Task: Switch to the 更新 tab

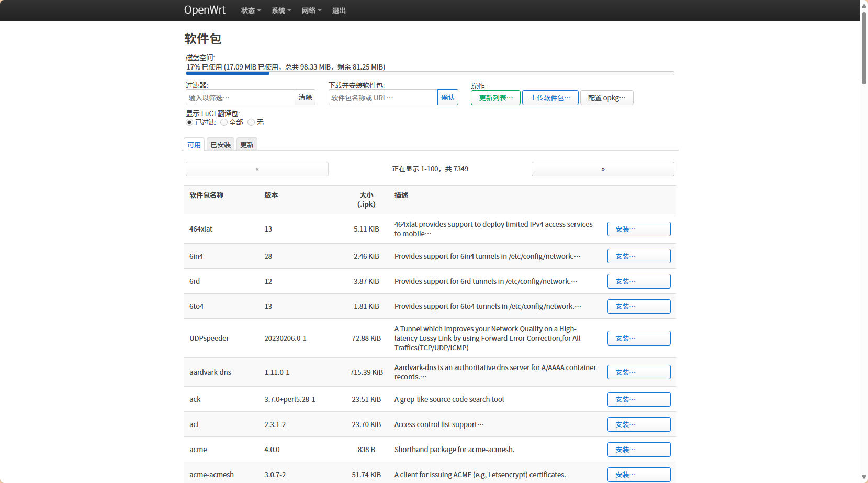Action: pyautogui.click(x=247, y=145)
